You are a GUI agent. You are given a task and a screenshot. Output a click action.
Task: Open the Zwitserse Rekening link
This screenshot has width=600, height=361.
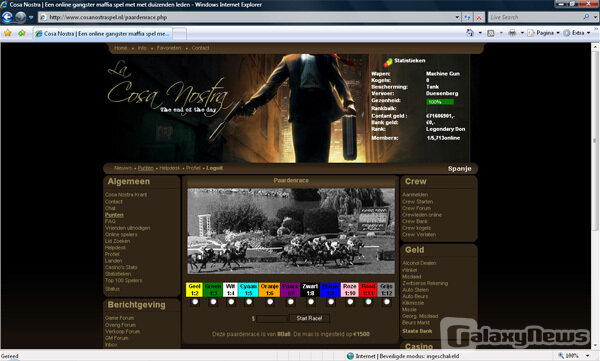click(x=425, y=284)
